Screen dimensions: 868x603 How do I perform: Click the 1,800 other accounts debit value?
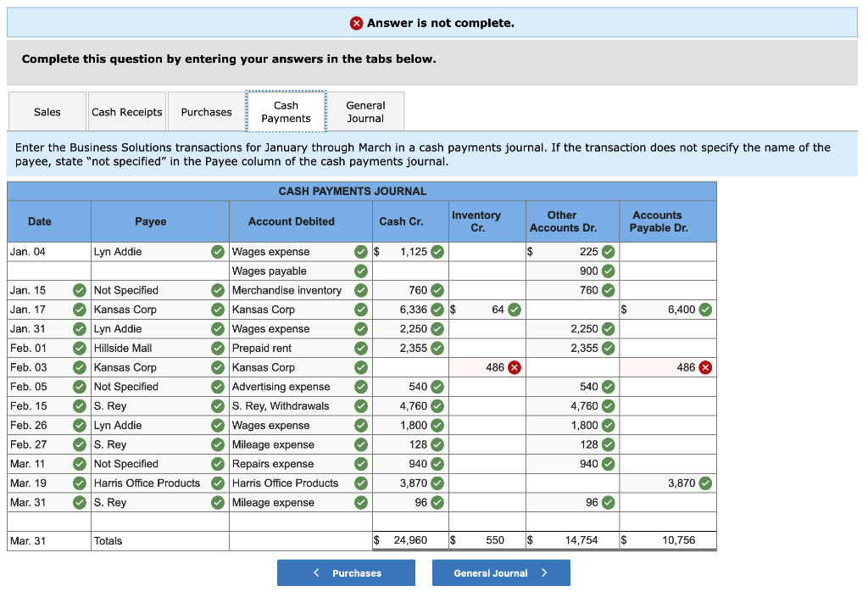coord(585,425)
